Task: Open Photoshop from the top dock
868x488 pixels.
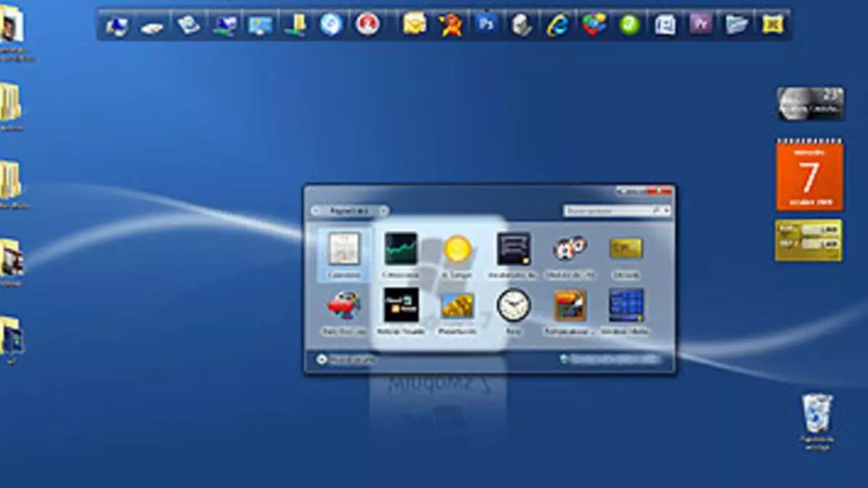Action: point(485,25)
